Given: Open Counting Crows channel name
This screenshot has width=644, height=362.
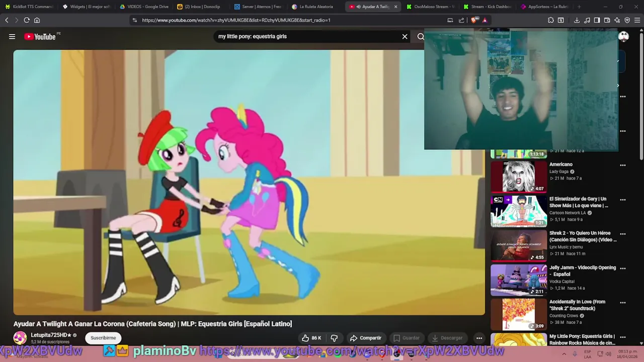Looking at the screenshot, I should [563, 316].
